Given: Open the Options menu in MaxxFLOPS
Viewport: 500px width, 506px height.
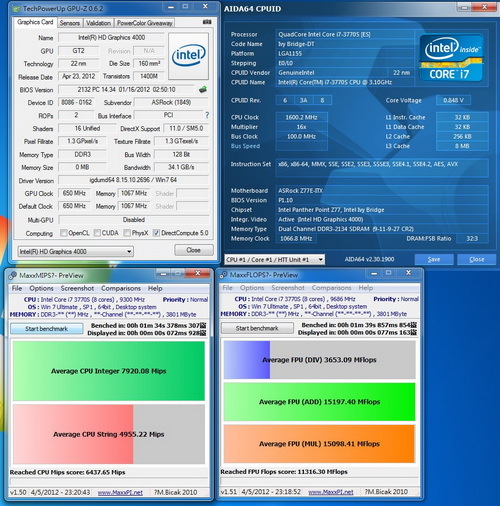Looking at the screenshot, I should 252,288.
